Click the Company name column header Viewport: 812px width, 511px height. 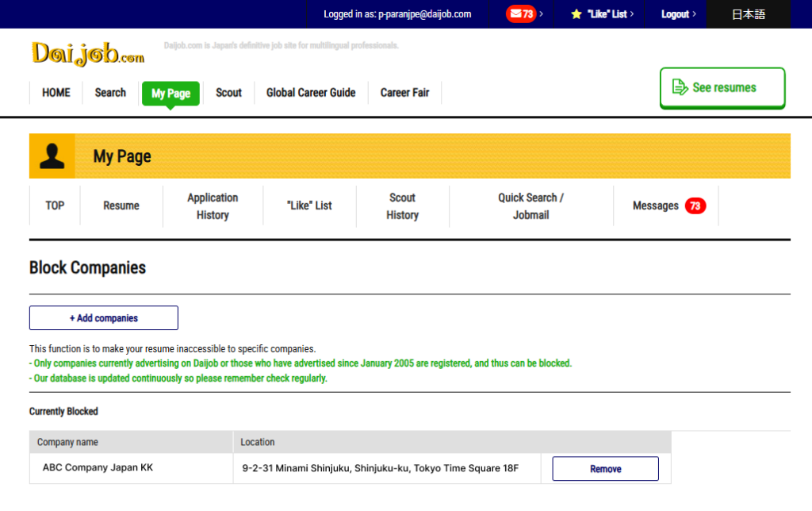[x=131, y=442]
